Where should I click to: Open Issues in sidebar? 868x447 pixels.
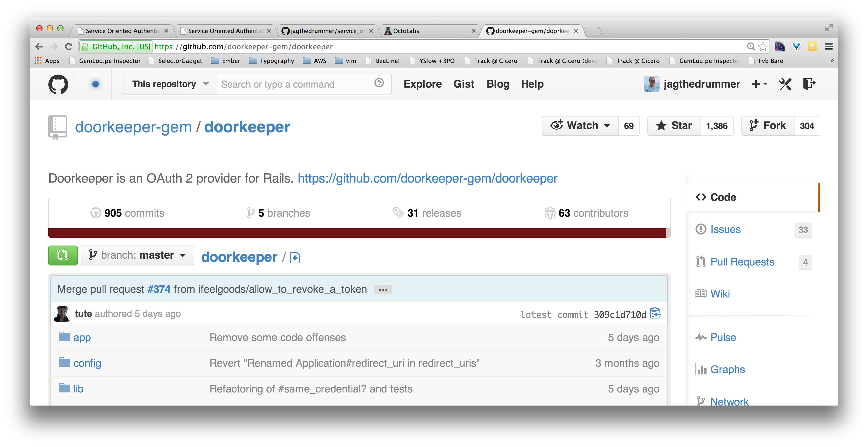click(725, 229)
